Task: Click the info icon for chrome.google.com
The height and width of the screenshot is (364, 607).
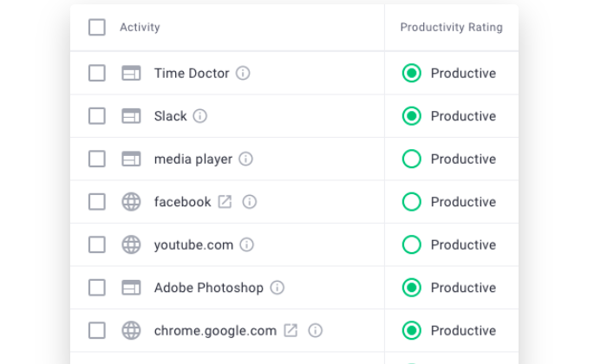Action: coord(315,331)
